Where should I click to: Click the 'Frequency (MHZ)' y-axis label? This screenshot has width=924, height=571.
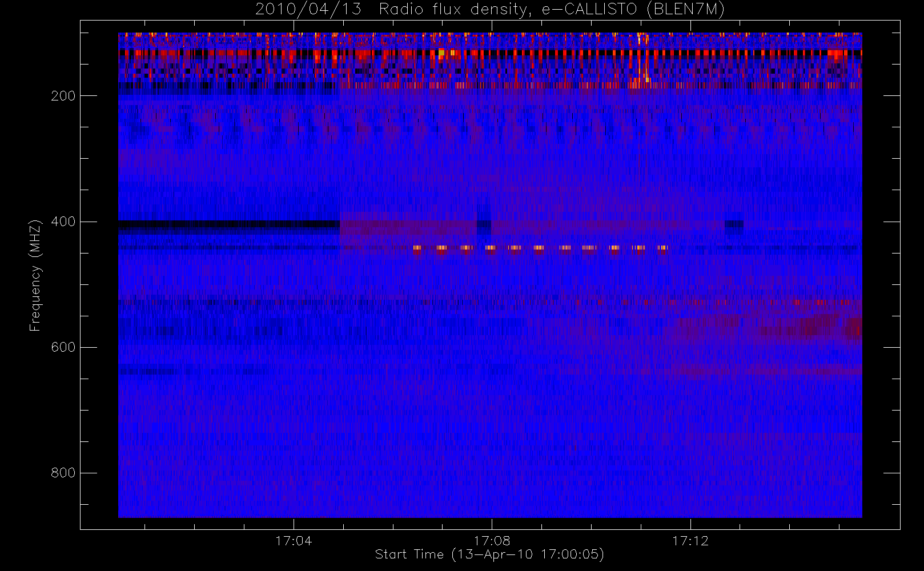point(35,275)
